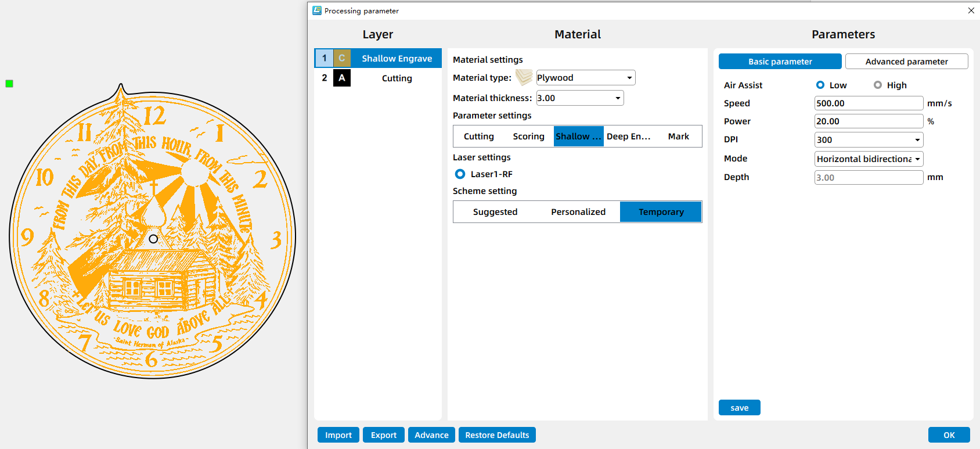Click the Depth input field
The height and width of the screenshot is (449, 980).
tap(869, 178)
